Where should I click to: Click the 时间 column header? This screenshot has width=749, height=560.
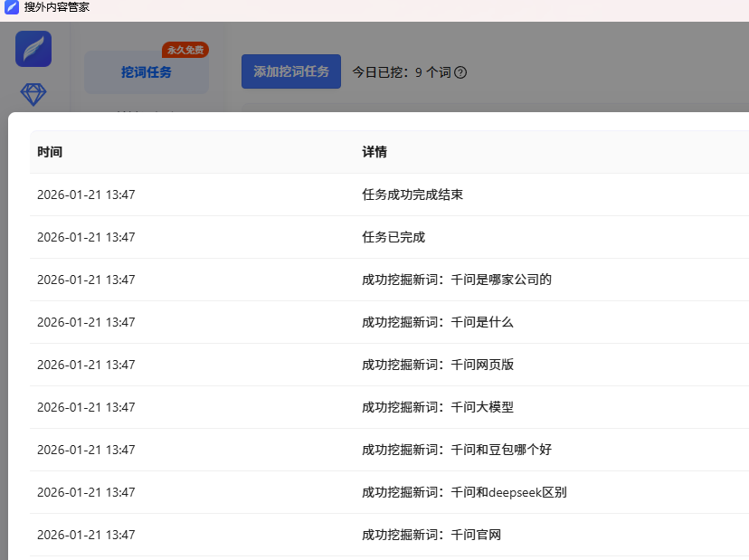pos(50,152)
